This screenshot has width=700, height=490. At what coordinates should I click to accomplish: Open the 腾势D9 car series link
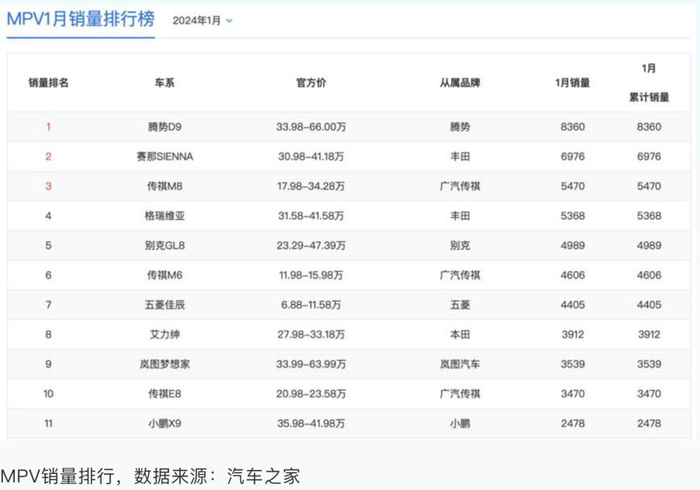coord(164,127)
